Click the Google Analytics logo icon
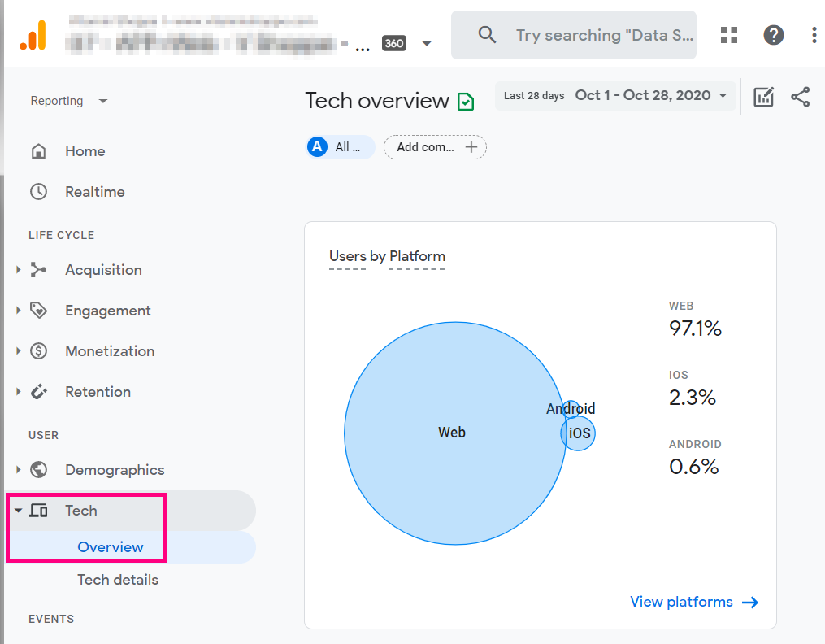The image size is (825, 644). [x=33, y=35]
